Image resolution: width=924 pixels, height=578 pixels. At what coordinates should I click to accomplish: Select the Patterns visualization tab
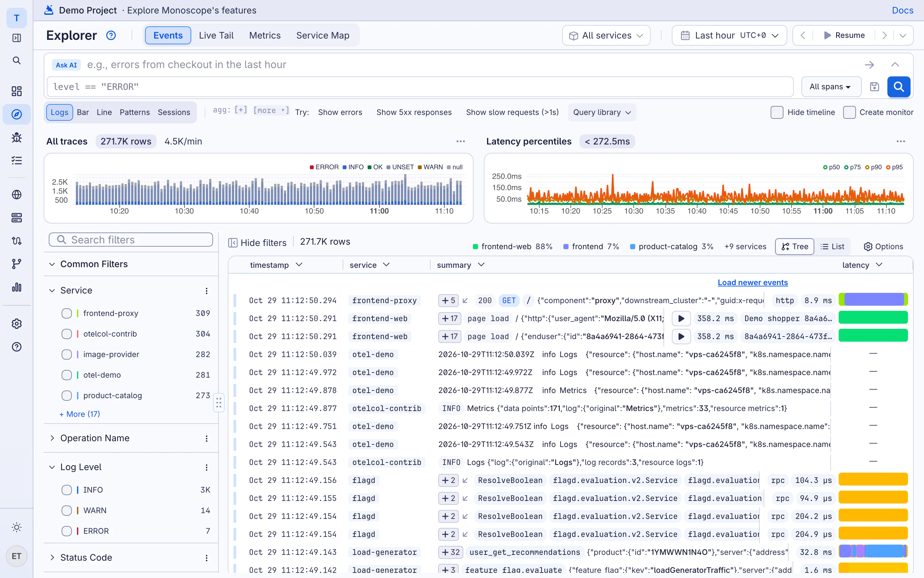pyautogui.click(x=134, y=112)
